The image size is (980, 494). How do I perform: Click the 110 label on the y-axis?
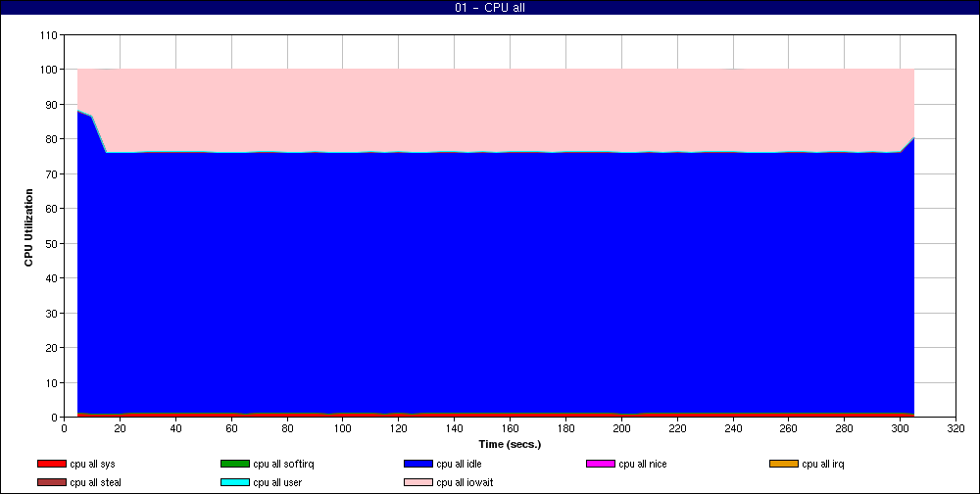point(51,35)
